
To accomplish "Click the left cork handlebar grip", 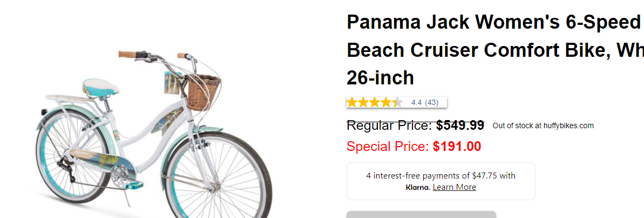I will pos(128,54).
